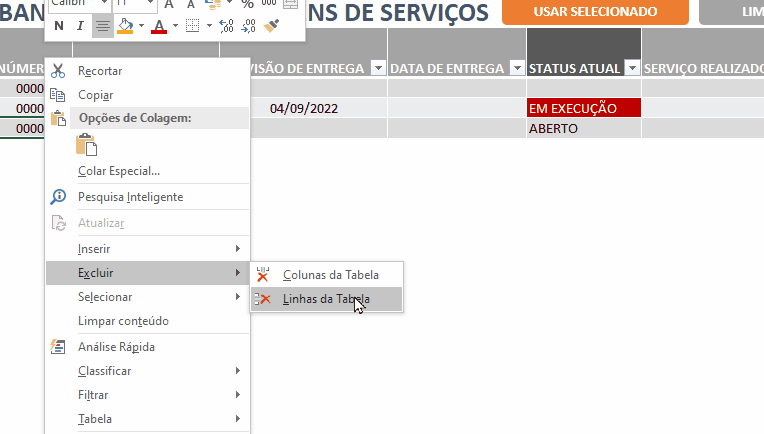Click decrease decimal places icon
764x434 pixels.
pyautogui.click(x=248, y=26)
